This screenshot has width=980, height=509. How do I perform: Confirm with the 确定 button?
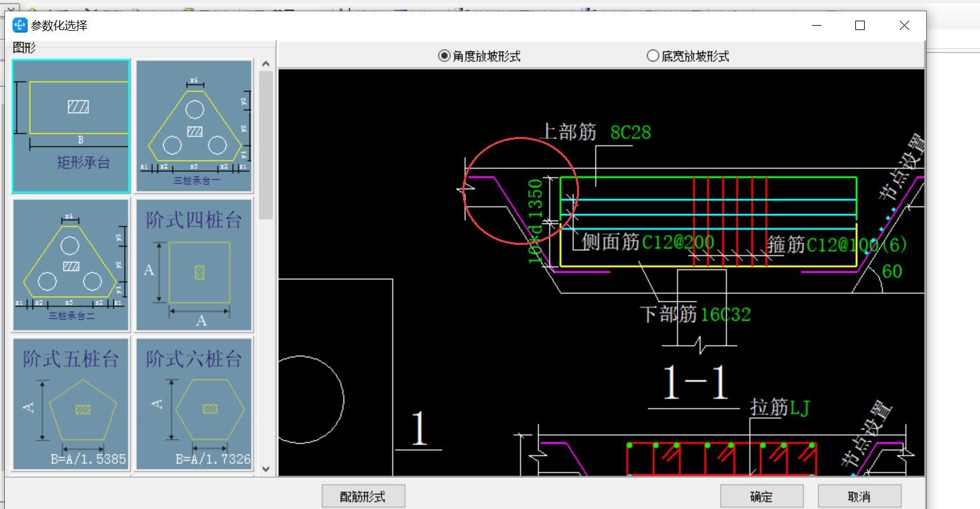[762, 496]
